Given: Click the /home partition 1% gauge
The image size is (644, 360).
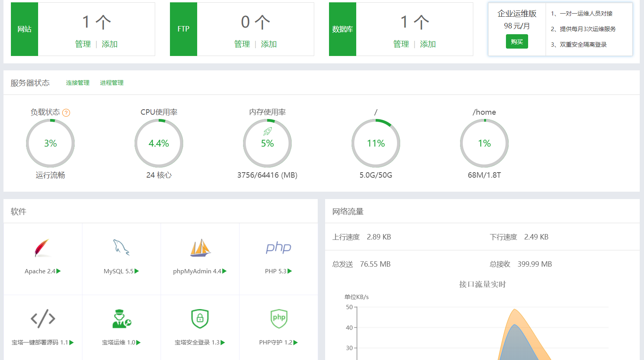Looking at the screenshot, I should click(x=484, y=143).
